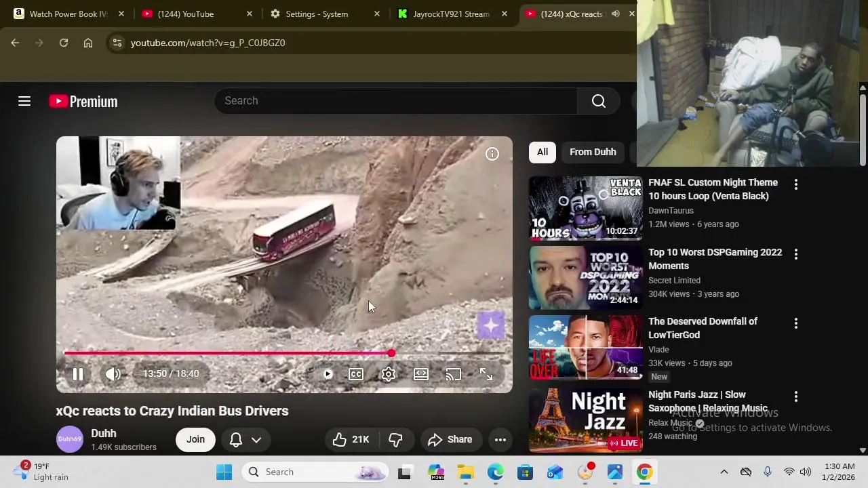The image size is (868, 488).
Task: Switch to JayrockTV921 Stream tab
Action: (x=451, y=14)
